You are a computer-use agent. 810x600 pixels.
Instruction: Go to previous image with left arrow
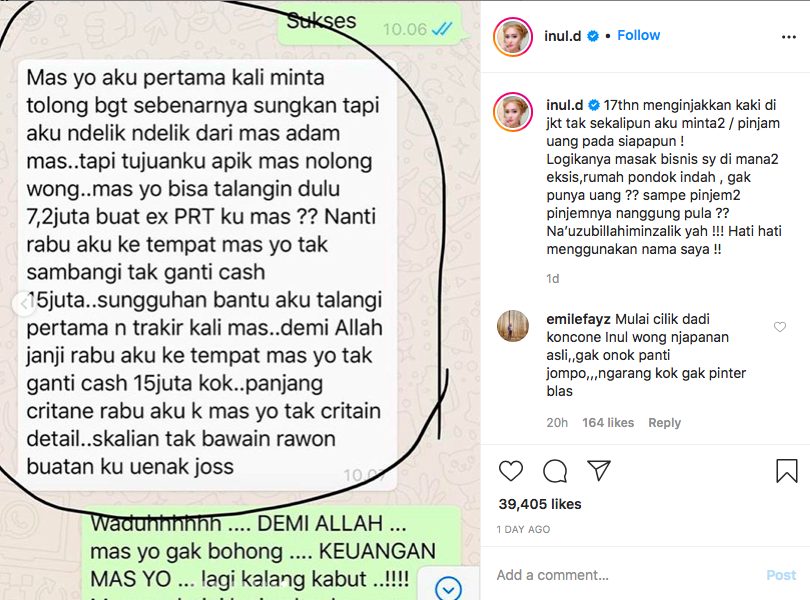point(24,304)
